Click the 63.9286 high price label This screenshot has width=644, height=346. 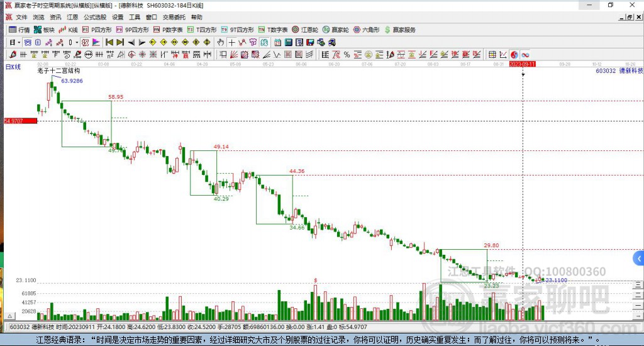(72, 81)
